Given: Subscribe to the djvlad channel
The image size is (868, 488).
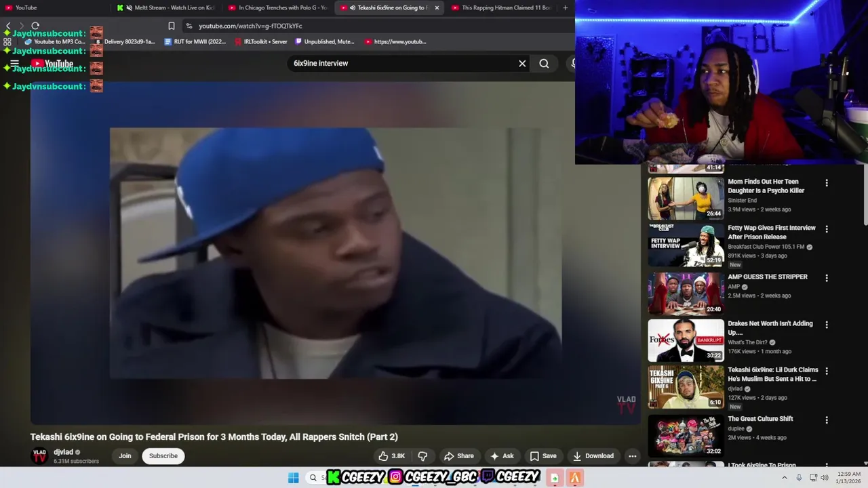Looking at the screenshot, I should click(x=163, y=455).
